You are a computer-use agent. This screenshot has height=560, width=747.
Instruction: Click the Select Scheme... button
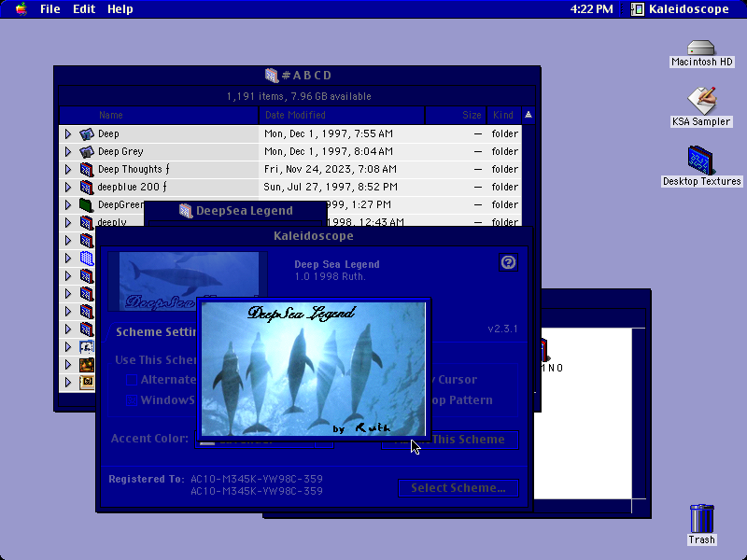click(x=458, y=488)
